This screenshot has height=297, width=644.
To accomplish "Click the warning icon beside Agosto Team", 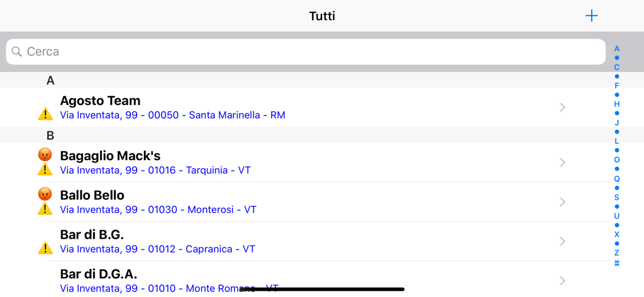I will coord(45,114).
